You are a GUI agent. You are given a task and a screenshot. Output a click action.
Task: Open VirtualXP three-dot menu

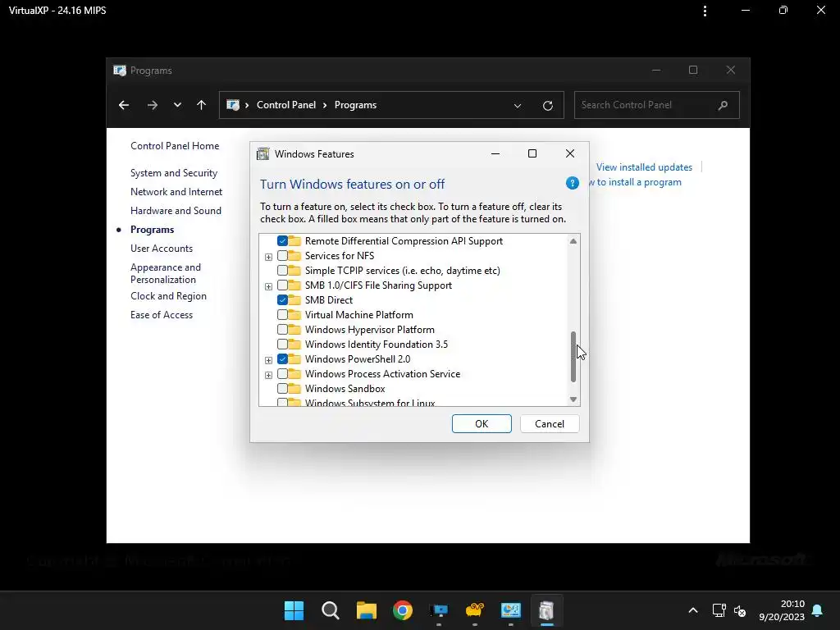tap(705, 10)
